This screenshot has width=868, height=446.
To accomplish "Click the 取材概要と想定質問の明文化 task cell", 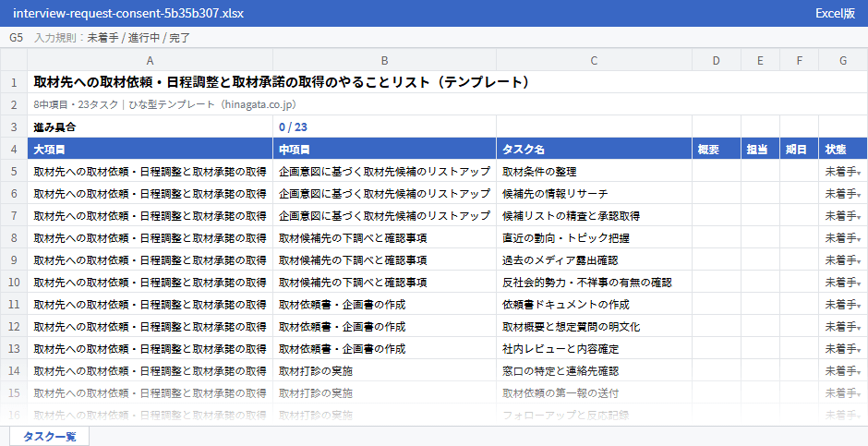I will 594,326.
